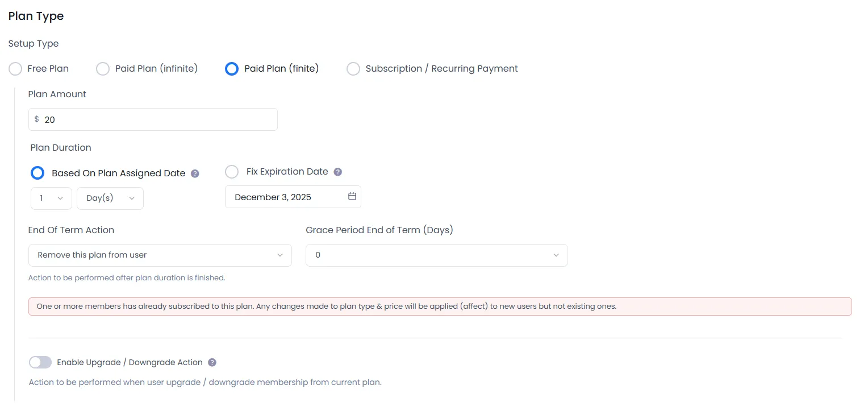Open the End Of Term Action dropdown

(x=160, y=255)
